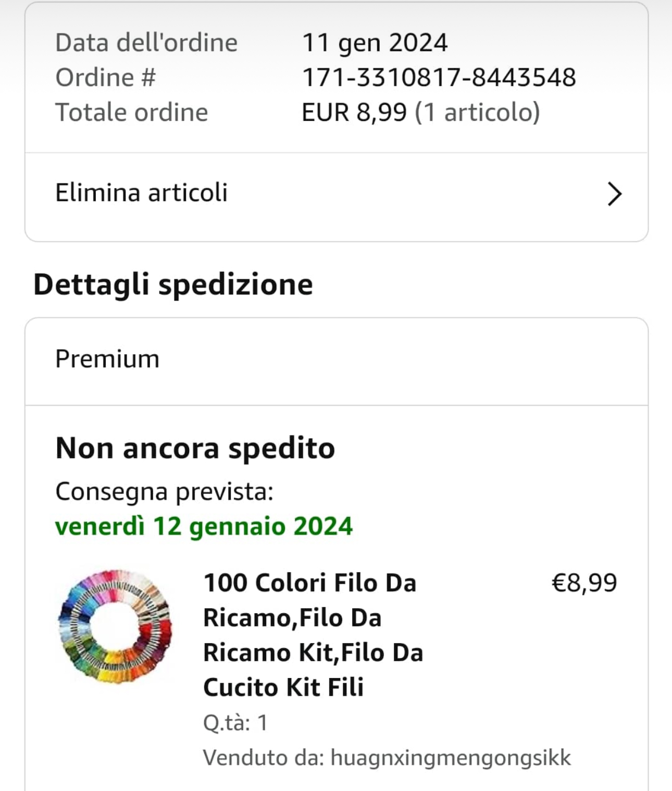This screenshot has width=672, height=791.
Task: Tap the Q.tà: 1 quantity text
Action: 235,723
